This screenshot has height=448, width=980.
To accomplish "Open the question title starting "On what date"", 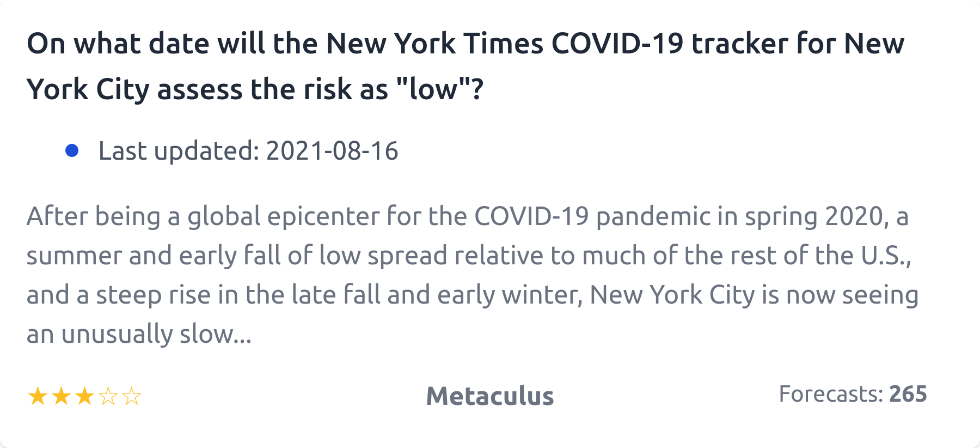I will (x=465, y=44).
